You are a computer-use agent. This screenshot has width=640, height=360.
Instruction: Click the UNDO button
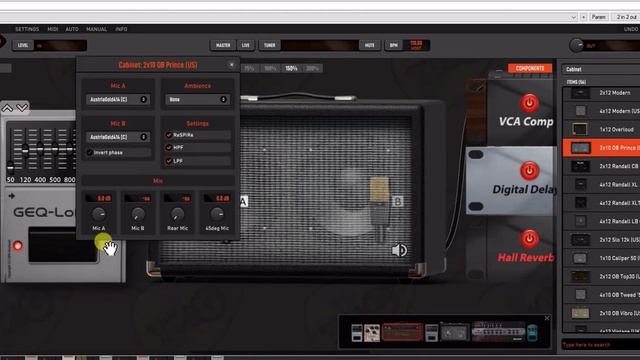point(631,29)
